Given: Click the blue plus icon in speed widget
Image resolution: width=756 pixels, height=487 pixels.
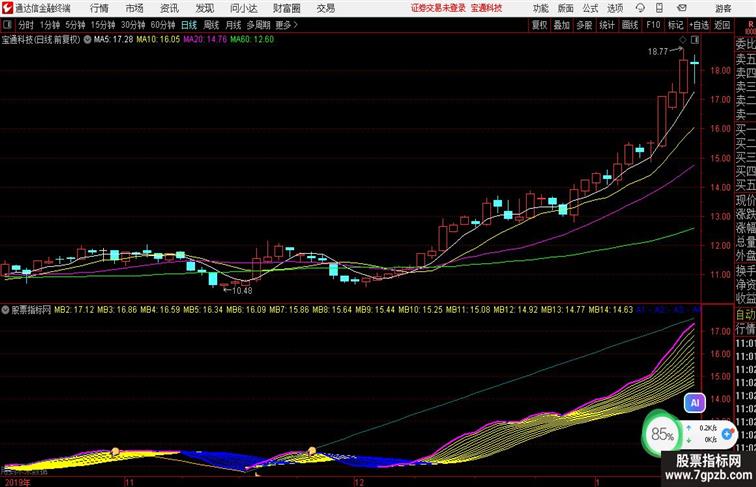Looking at the screenshot, I should [727, 434].
